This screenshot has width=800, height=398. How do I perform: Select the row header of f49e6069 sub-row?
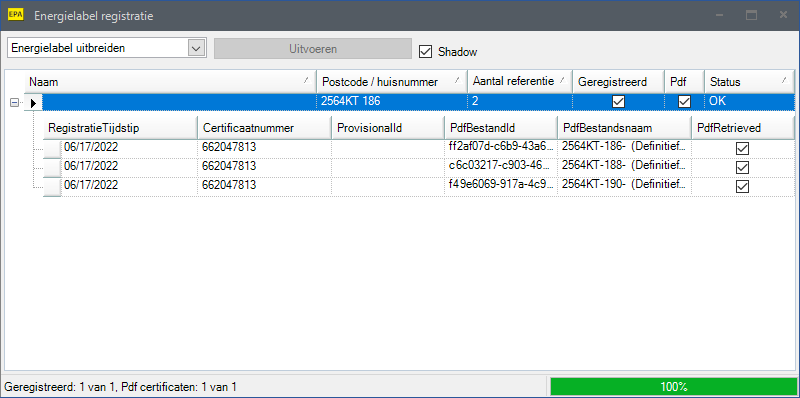[52, 187]
